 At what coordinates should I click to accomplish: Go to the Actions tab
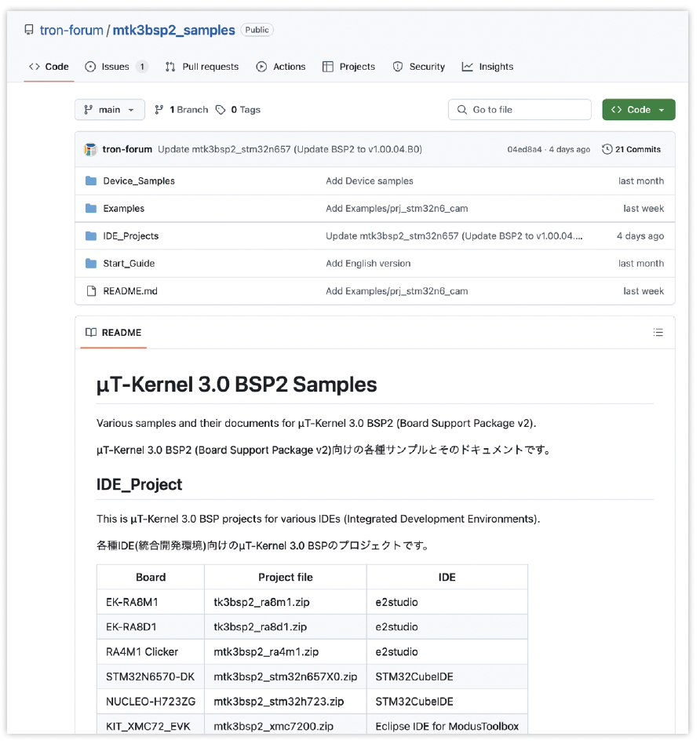(x=281, y=67)
